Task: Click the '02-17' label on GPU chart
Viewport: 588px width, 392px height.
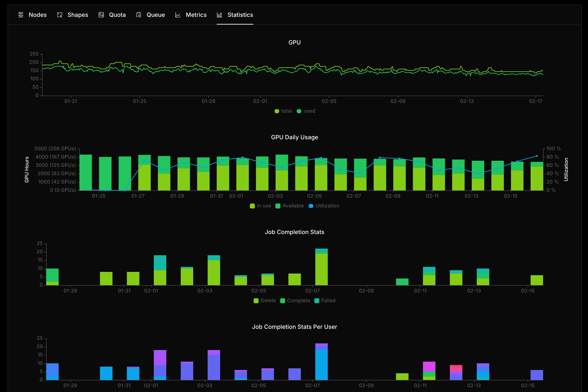Action: (x=536, y=101)
